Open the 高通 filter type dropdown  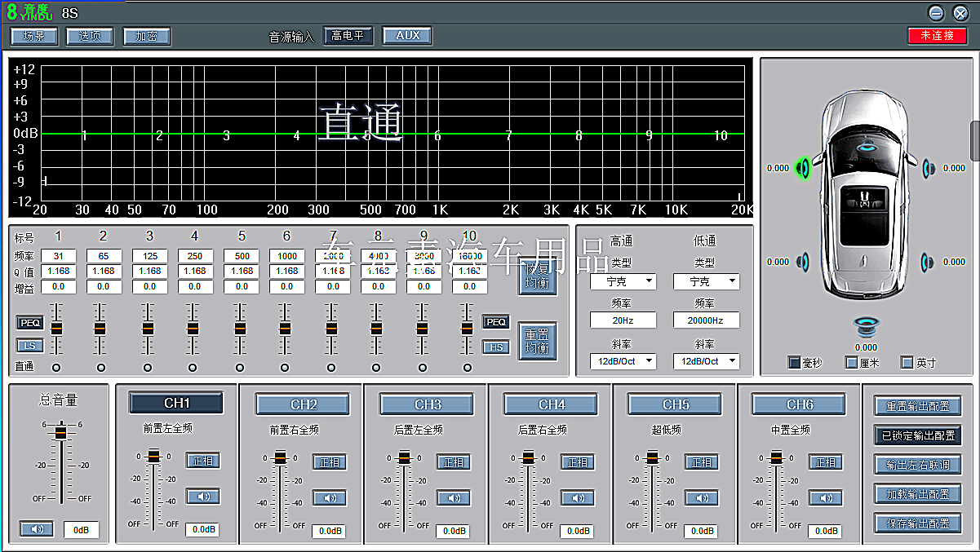point(623,281)
